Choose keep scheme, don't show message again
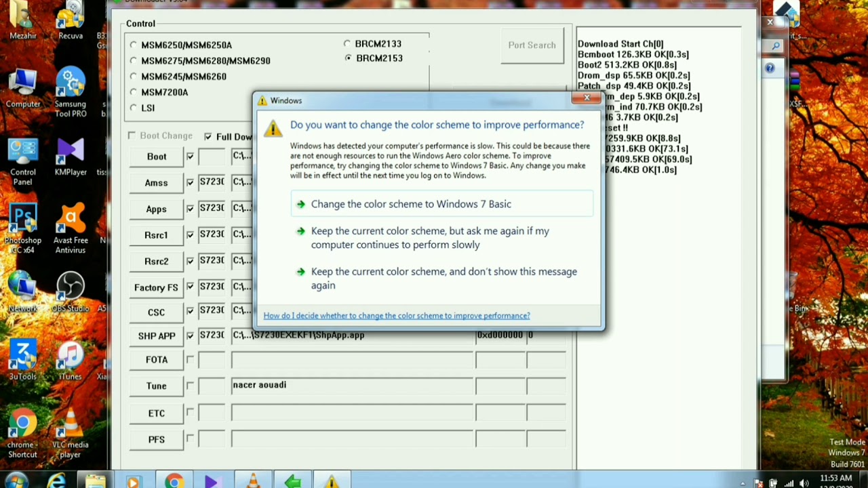The width and height of the screenshot is (868, 488). pyautogui.click(x=442, y=279)
